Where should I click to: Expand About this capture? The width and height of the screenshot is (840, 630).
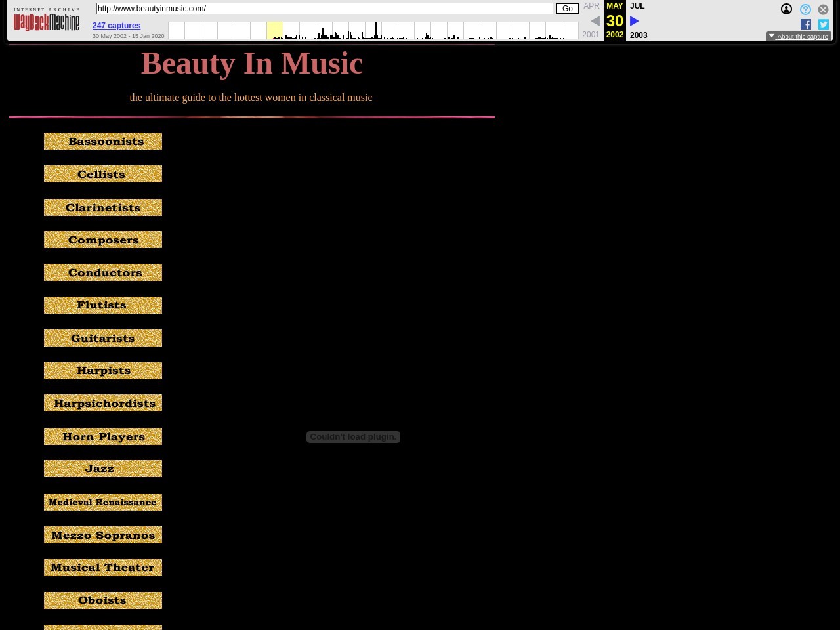(799, 37)
